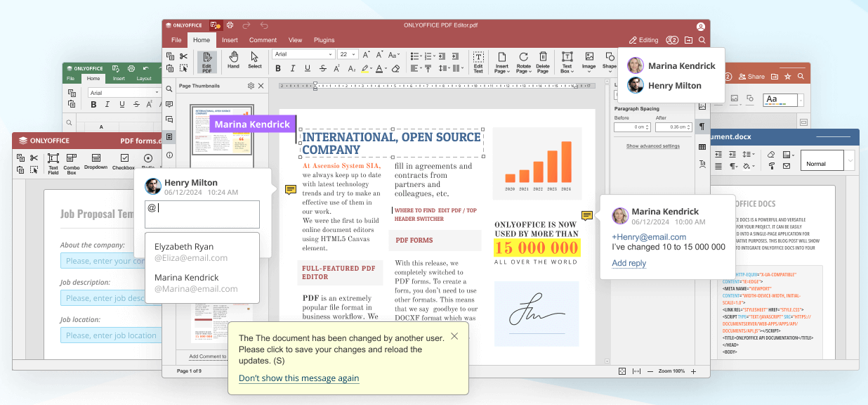Click the Edit Text tool
Image resolution: width=868 pixels, height=405 pixels.
(x=478, y=61)
